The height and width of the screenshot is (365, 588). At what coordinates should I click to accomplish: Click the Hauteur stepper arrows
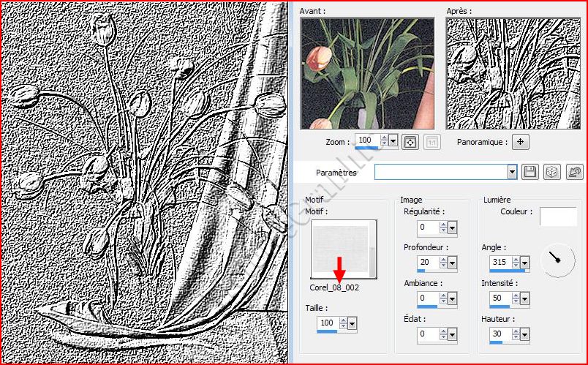tap(518, 334)
